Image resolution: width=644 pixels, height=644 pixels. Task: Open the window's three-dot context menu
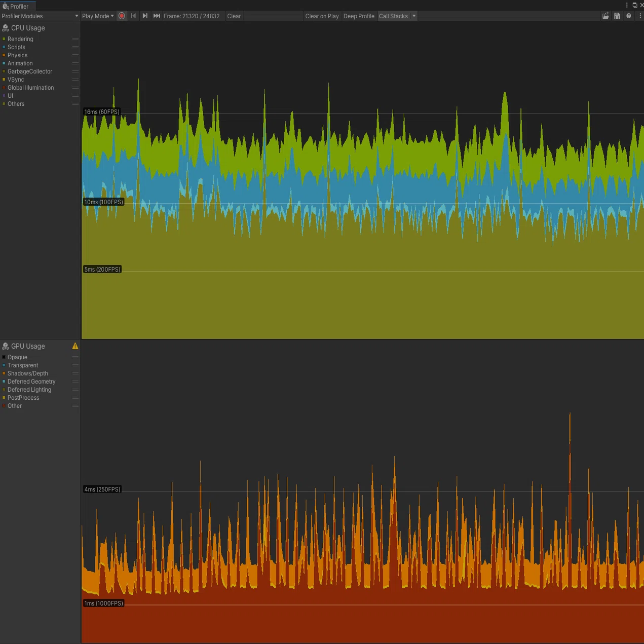(x=627, y=5)
